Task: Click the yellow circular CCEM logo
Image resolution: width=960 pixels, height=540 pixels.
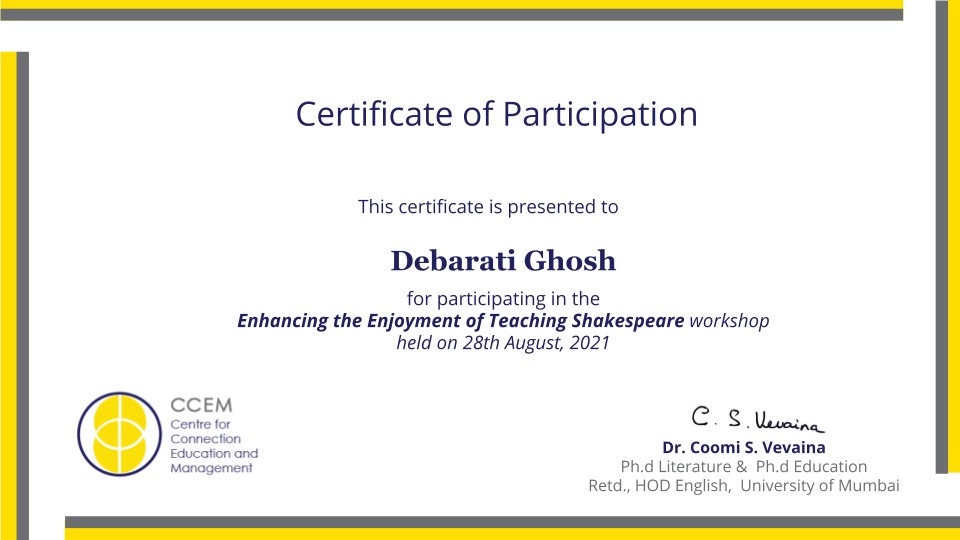Action: click(x=119, y=434)
